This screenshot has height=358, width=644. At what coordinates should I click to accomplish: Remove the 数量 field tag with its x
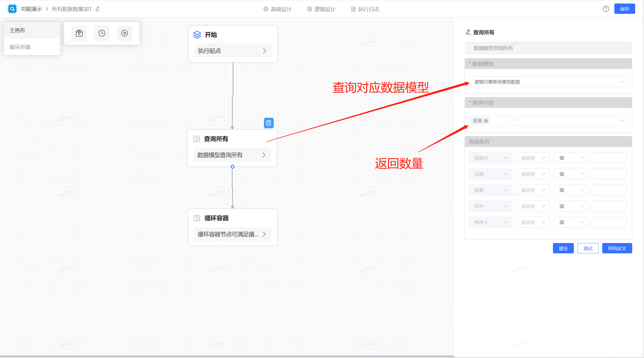pyautogui.click(x=486, y=121)
